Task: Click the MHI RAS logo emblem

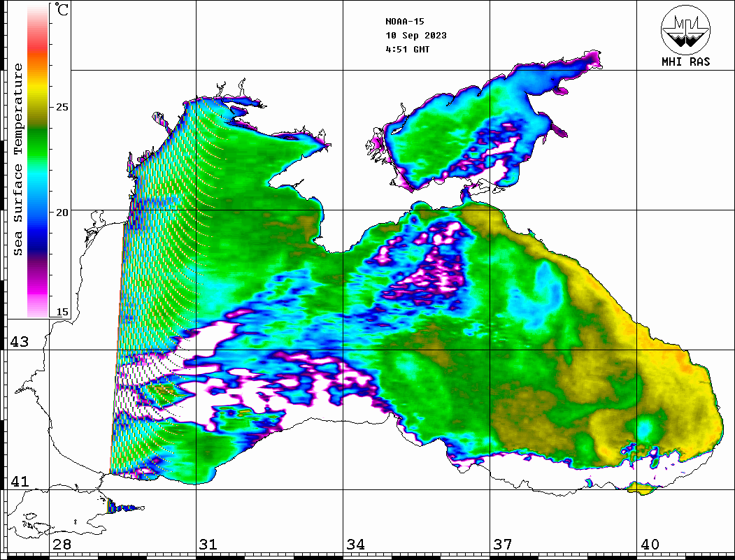Action: point(685,29)
